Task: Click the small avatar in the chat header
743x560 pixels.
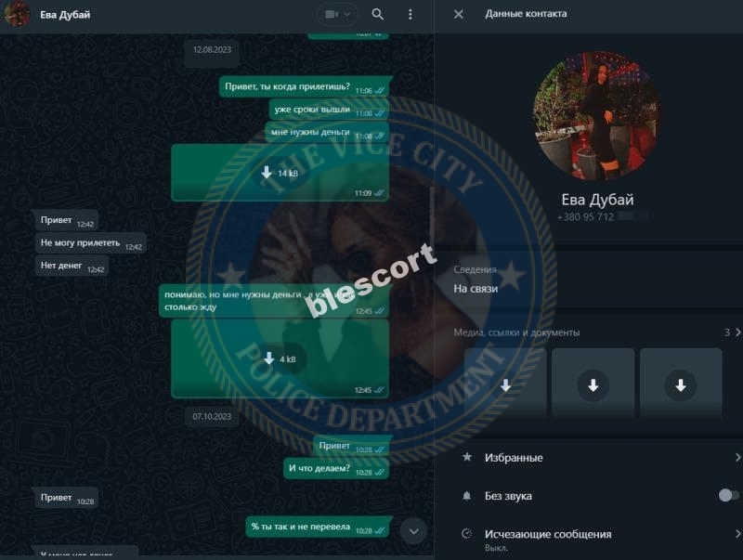Action: coord(17,14)
